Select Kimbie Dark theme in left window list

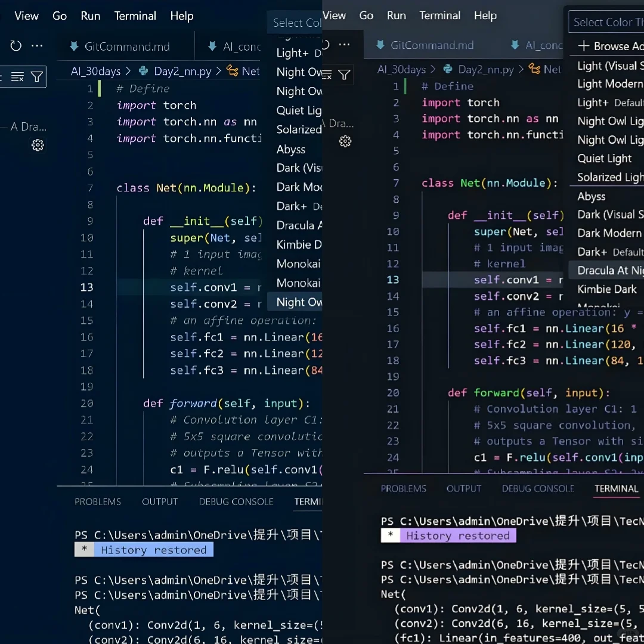coord(295,245)
